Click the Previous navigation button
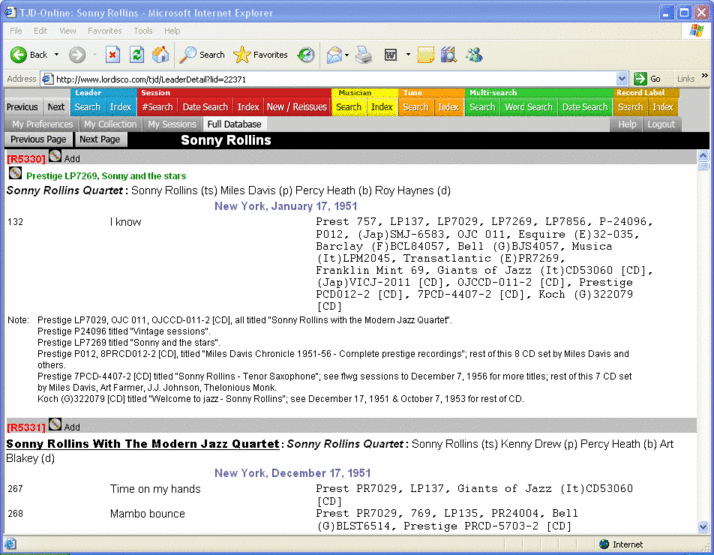 point(22,107)
